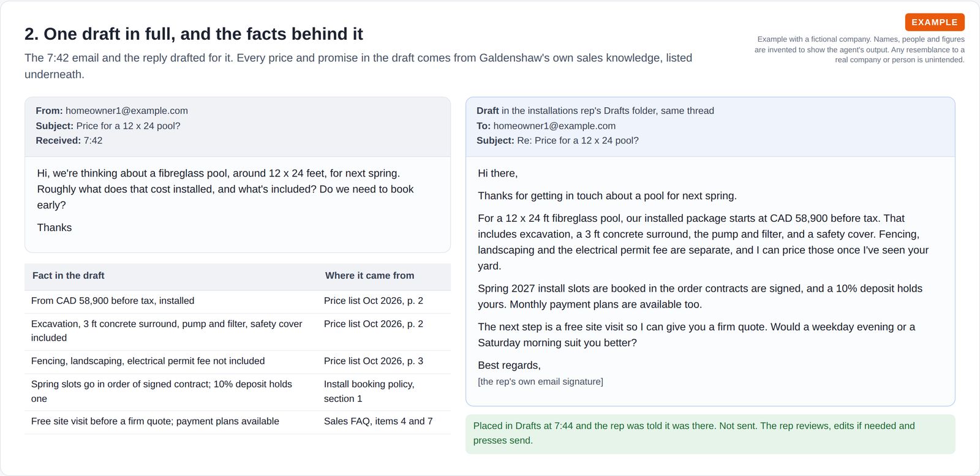Click the 'Draft in the installations rep's Drafts folder' header
Viewport: 980px width, 476px height.
595,111
